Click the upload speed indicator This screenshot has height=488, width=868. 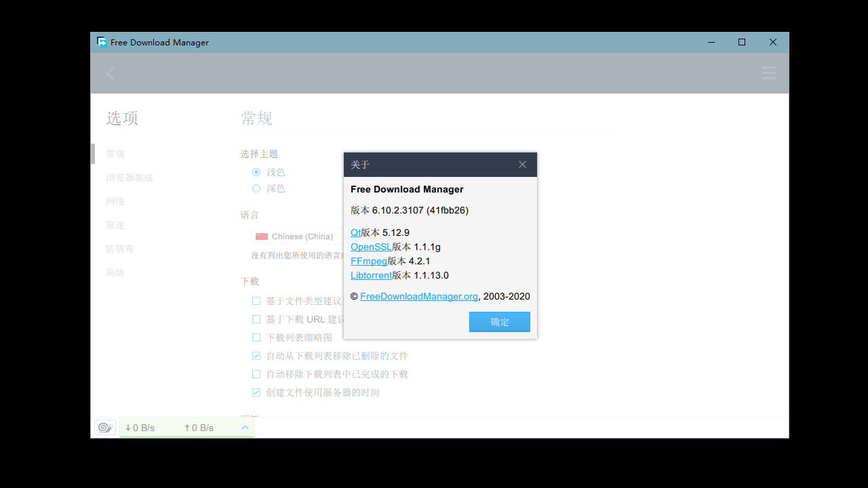[198, 428]
